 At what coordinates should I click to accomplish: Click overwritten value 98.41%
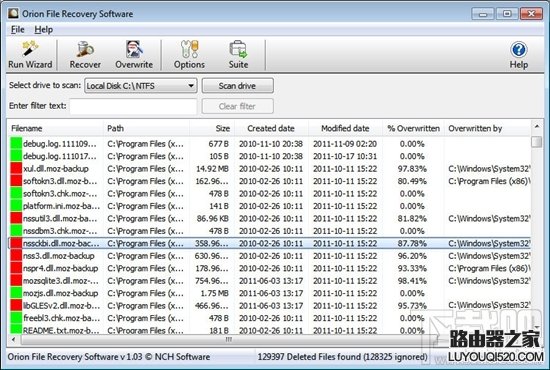[x=412, y=281]
